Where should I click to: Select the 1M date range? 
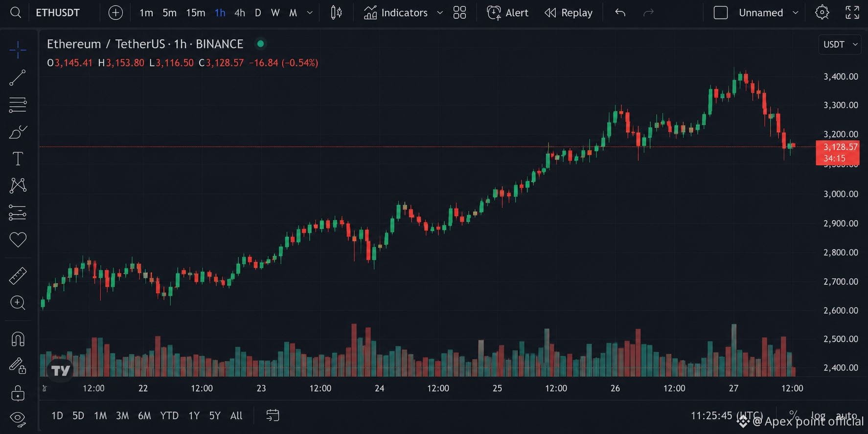[100, 415]
